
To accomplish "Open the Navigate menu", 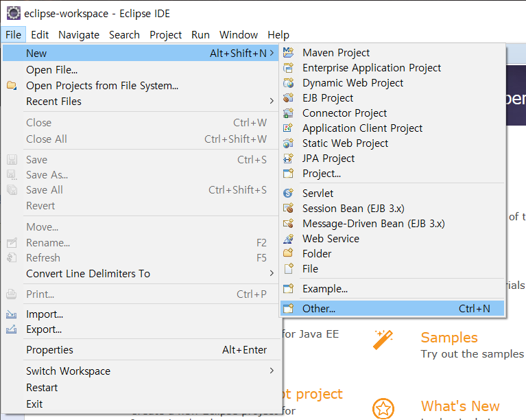I will (79, 35).
